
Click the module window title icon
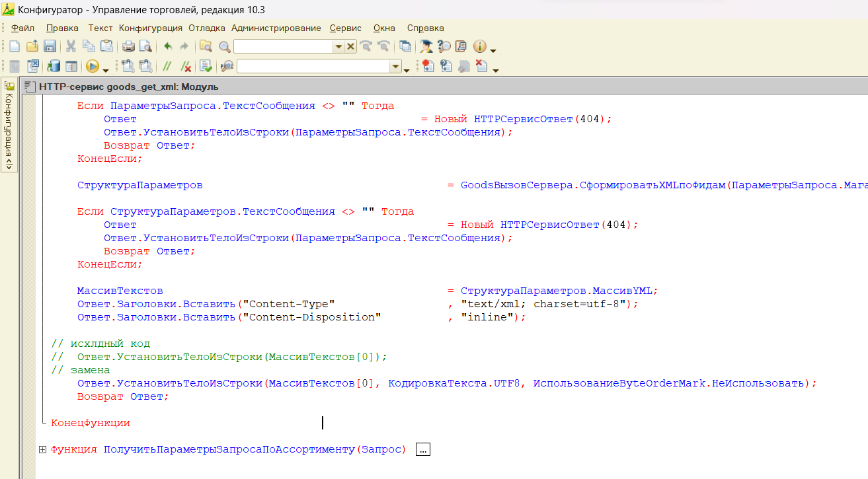coord(28,87)
